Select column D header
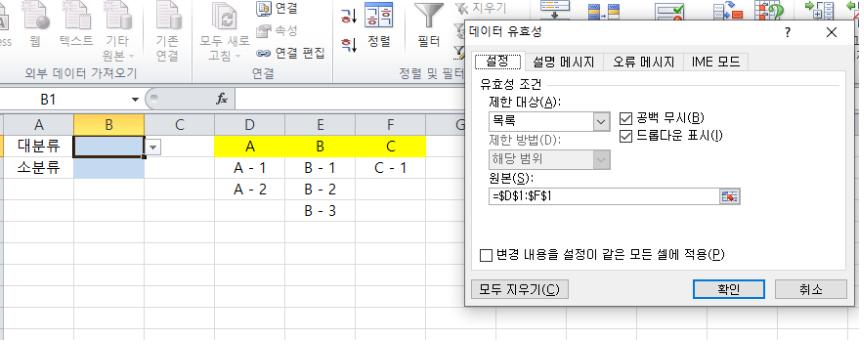864x361 pixels. (x=250, y=125)
